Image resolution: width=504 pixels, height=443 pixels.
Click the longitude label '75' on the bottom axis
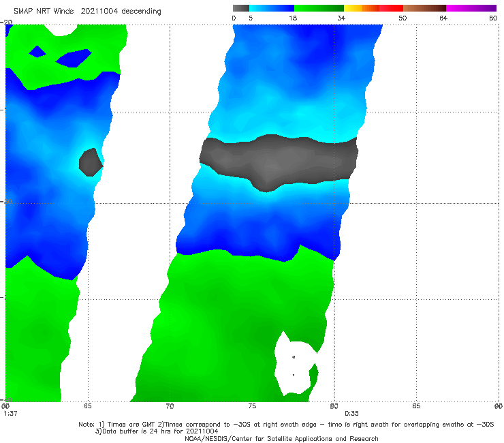click(x=252, y=406)
